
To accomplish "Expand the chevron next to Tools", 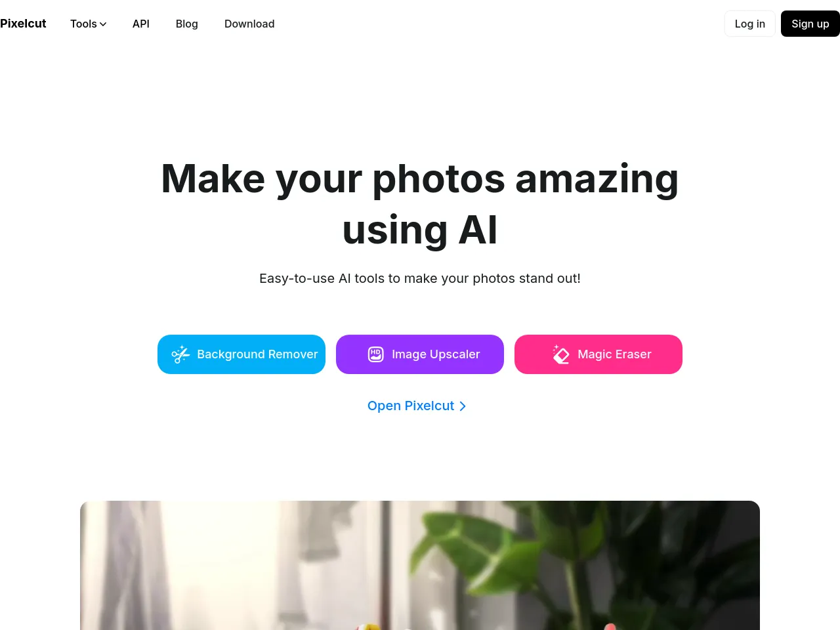I will (x=103, y=24).
